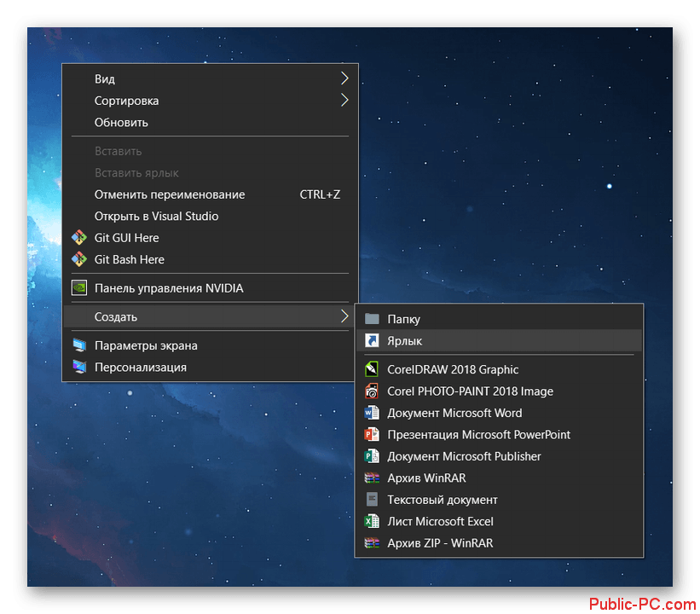This screenshot has width=700, height=614.
Task: Click the Git GUI Here icon
Action: coord(79,238)
